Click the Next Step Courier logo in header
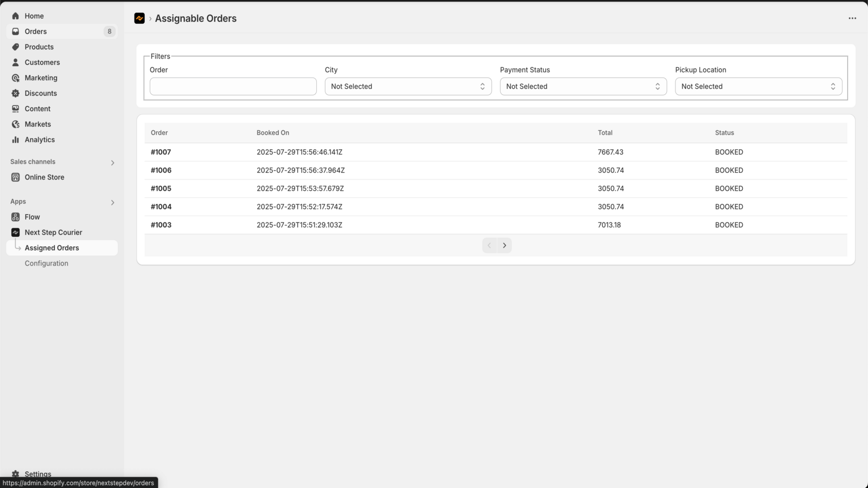Image resolution: width=868 pixels, height=488 pixels. tap(139, 18)
